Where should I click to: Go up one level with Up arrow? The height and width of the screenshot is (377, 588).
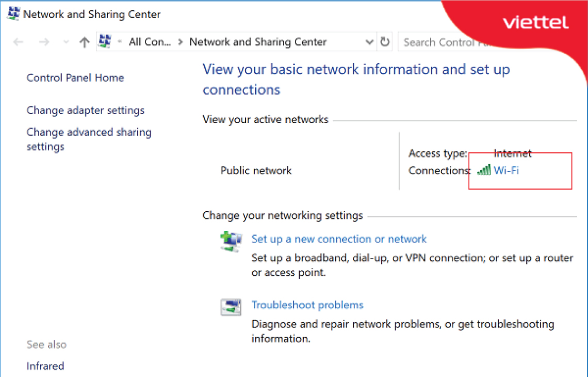click(x=85, y=42)
